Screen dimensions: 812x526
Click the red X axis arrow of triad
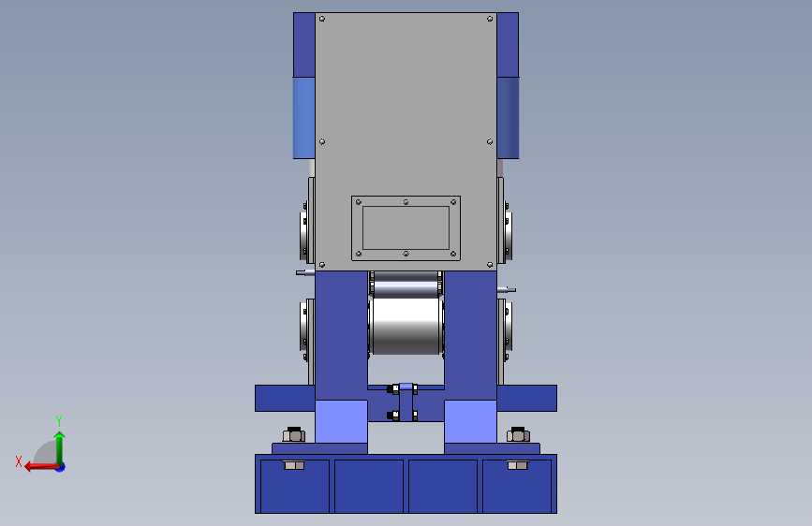(41, 466)
